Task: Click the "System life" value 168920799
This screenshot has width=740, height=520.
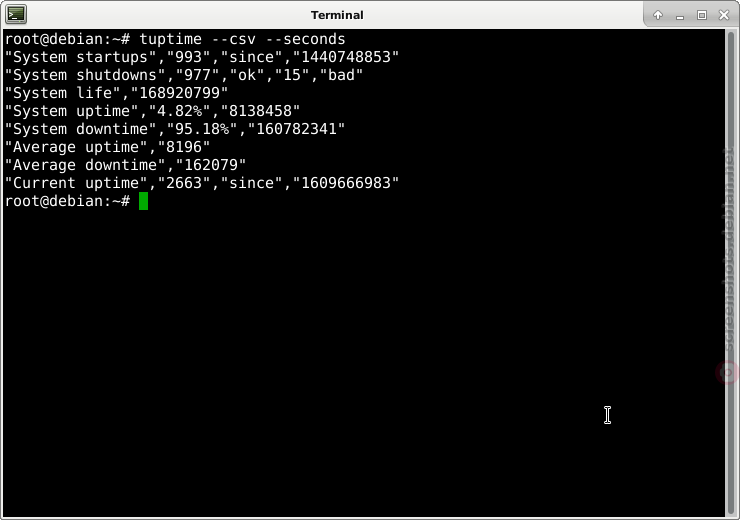Action: coord(179,93)
